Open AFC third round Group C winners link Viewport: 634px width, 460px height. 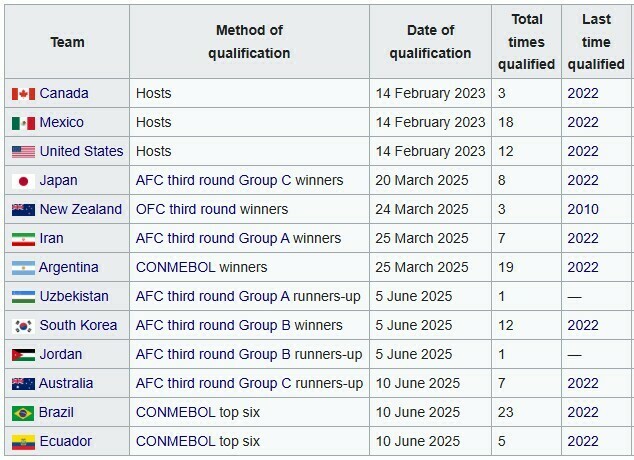pyautogui.click(x=239, y=181)
